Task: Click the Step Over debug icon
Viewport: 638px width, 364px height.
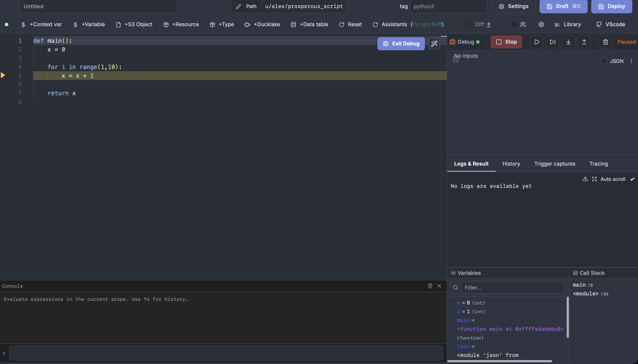Action: 552,42
